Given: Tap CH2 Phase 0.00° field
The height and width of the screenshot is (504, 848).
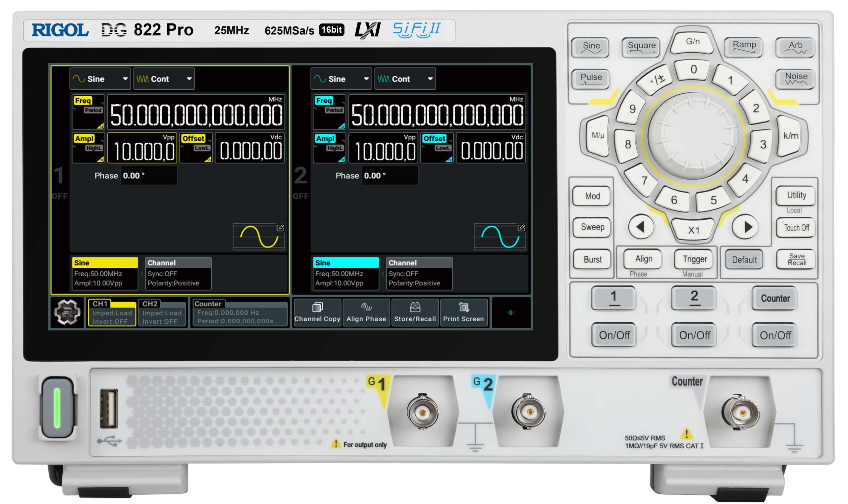Looking at the screenshot, I should 390,176.
